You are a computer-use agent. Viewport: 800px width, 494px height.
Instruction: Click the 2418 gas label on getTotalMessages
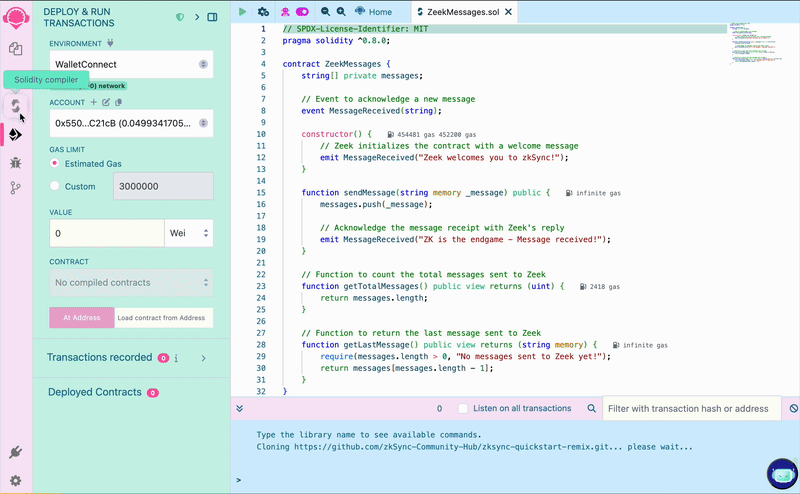pyautogui.click(x=599, y=287)
